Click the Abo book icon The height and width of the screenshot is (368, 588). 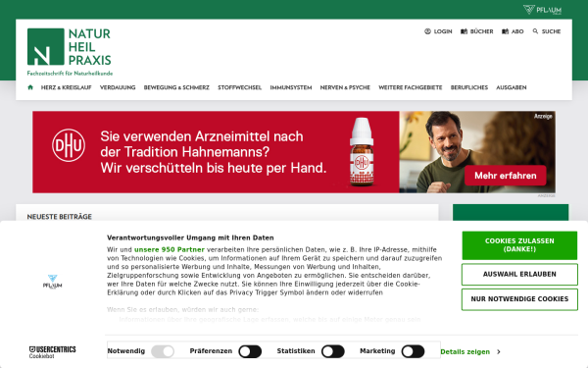505,31
